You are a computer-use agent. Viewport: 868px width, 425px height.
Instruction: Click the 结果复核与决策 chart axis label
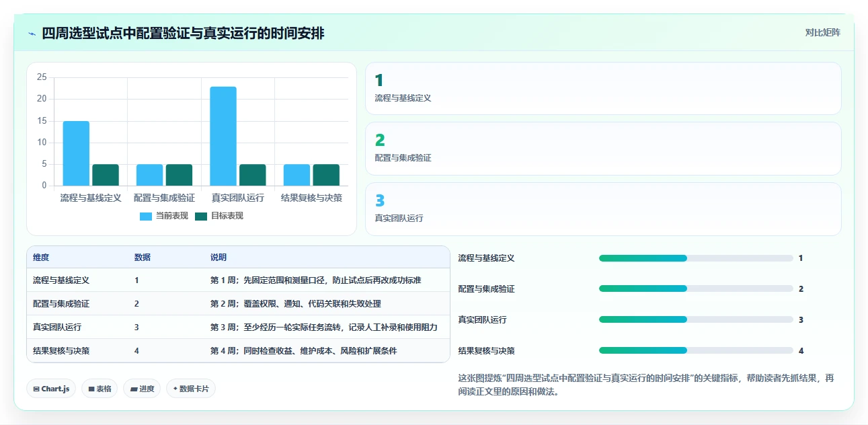coord(311,198)
